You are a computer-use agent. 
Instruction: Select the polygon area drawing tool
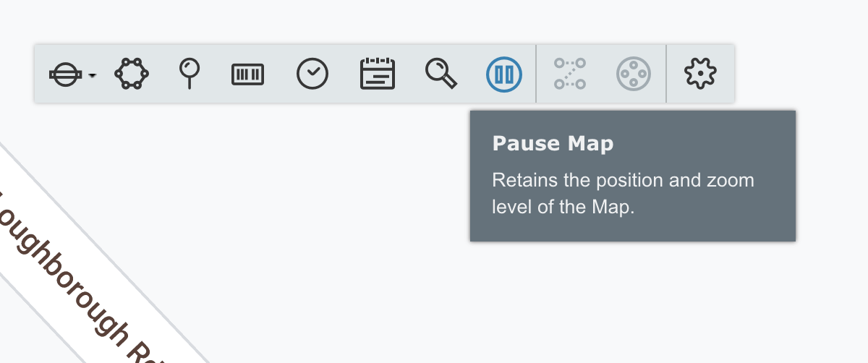132,74
